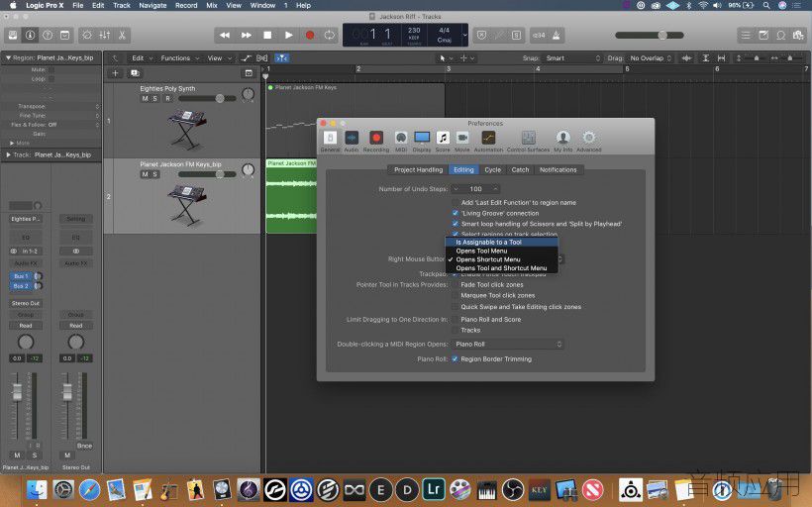The width and height of the screenshot is (812, 507).
Task: Open Double-clicking MIDI Region Piano Roll dropdown
Action: click(507, 344)
